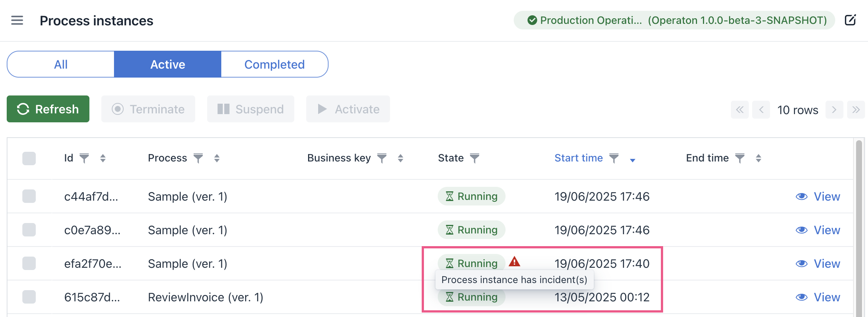Viewport: 868px width, 317px height.
Task: Check the box for instance c44af7d
Action: coord(29,196)
